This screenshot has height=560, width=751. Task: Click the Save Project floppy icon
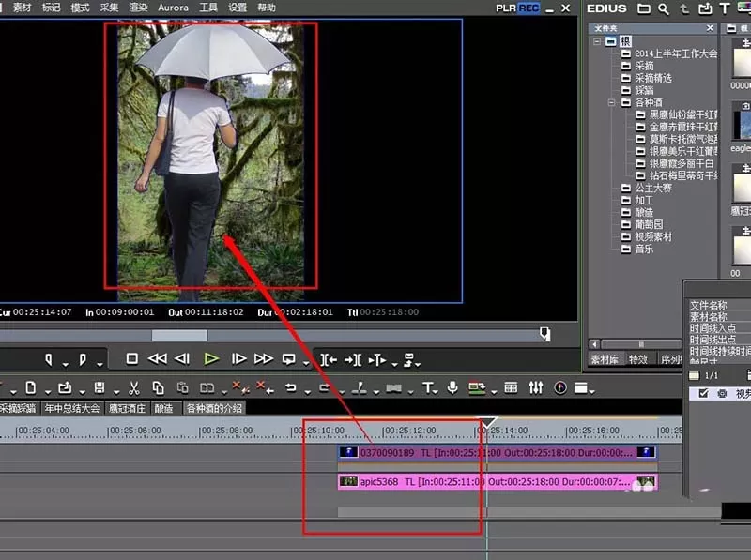point(100,387)
